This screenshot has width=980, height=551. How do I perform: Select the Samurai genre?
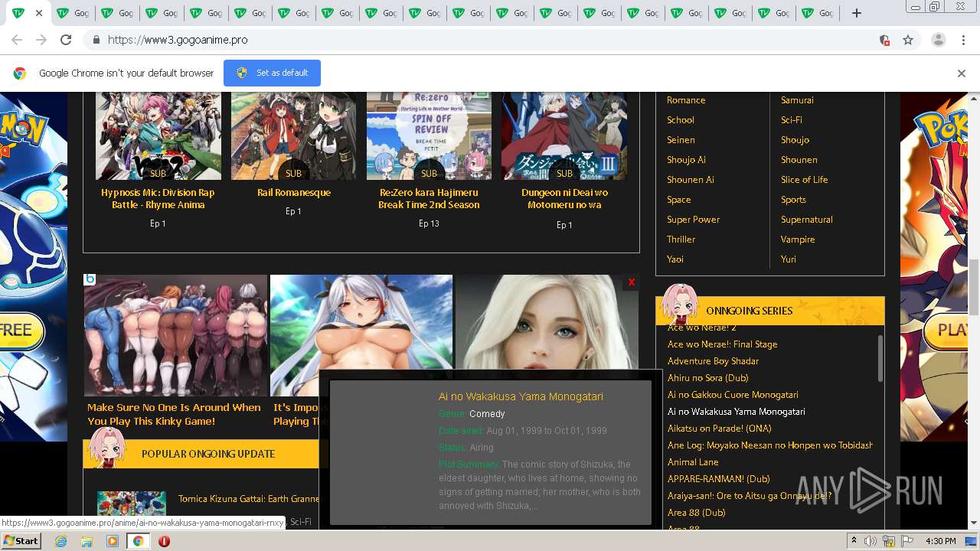[x=797, y=100]
